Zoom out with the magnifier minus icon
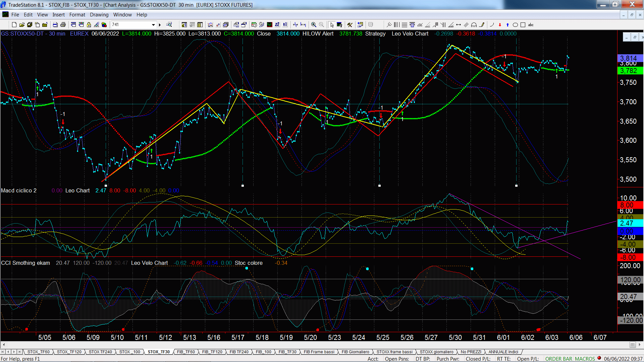The height and width of the screenshot is (362, 644). coord(322,25)
